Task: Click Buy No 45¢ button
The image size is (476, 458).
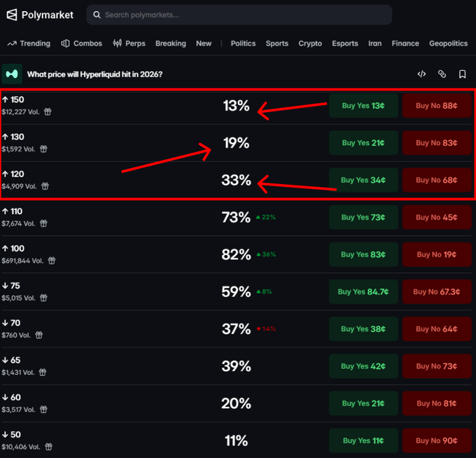Action: pos(437,217)
